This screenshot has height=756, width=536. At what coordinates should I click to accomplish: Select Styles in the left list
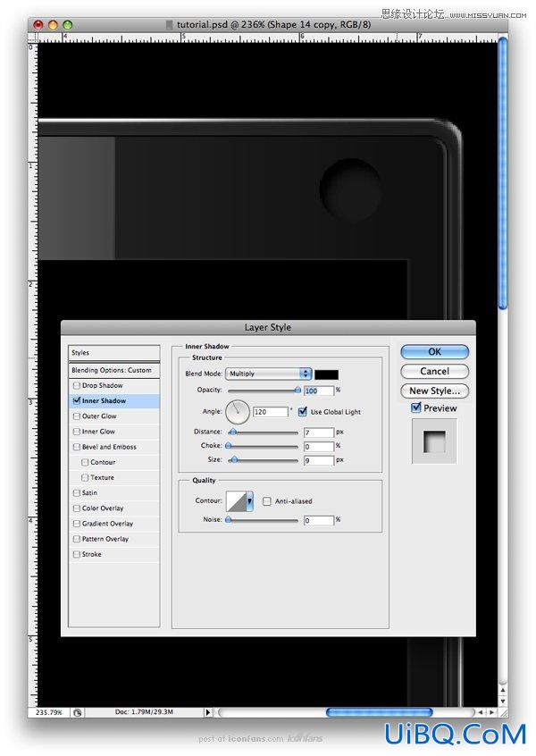click(114, 353)
